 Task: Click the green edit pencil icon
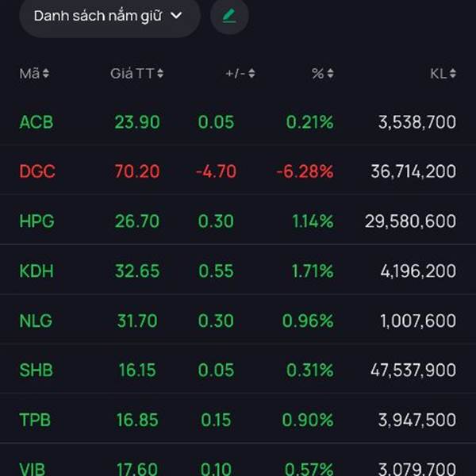tap(229, 15)
